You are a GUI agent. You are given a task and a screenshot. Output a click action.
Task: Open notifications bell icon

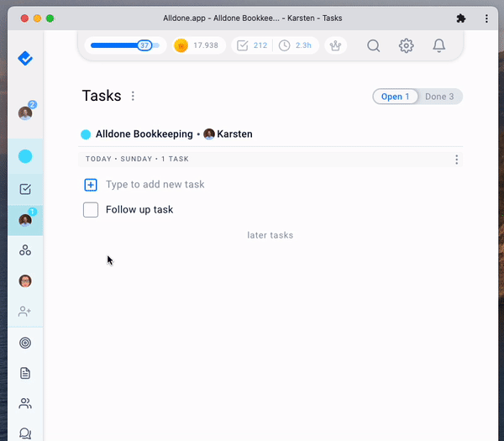[438, 45]
